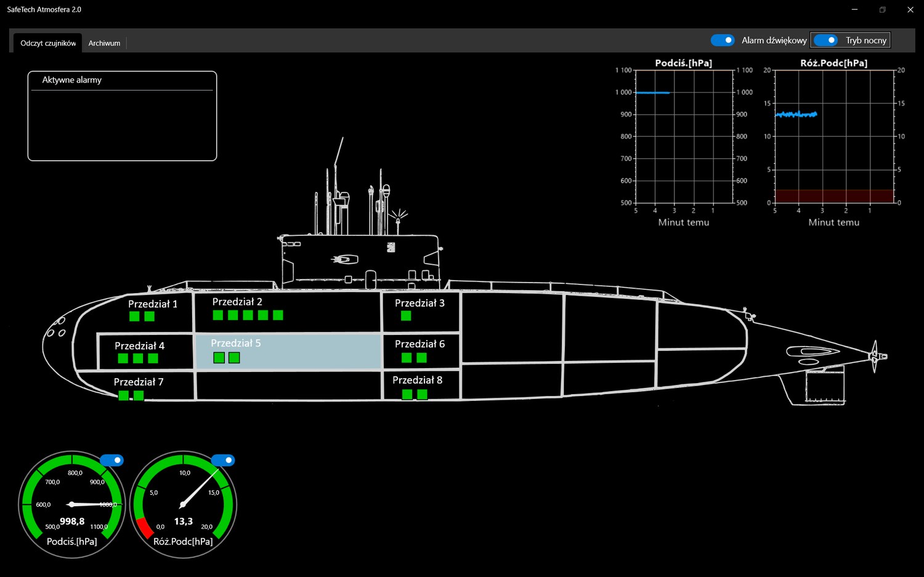
Task: Click the Podciś.[hPa] gauge caption
Action: coord(72,541)
